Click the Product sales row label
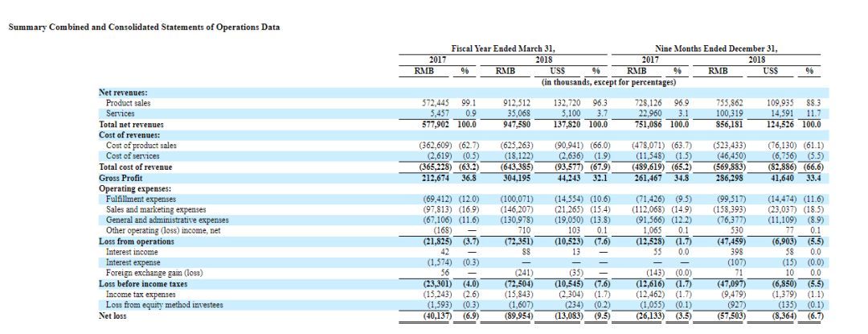The height and width of the screenshot is (334, 868). point(129,104)
